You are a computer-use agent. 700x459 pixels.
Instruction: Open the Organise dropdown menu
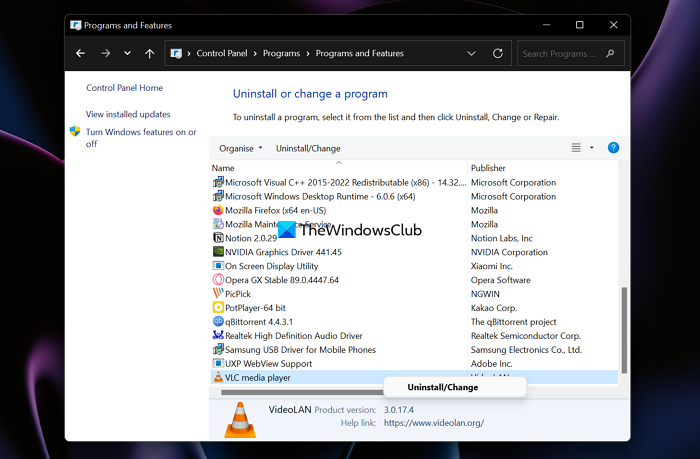tap(241, 148)
